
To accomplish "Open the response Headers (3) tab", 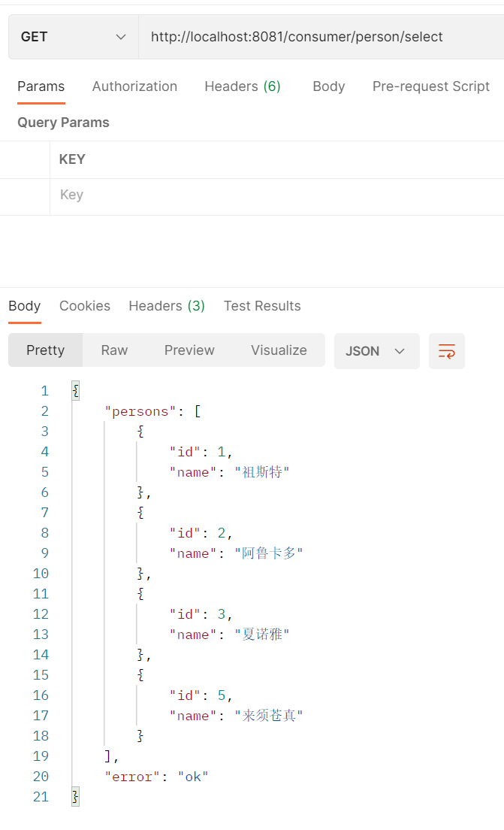I will coord(167,306).
